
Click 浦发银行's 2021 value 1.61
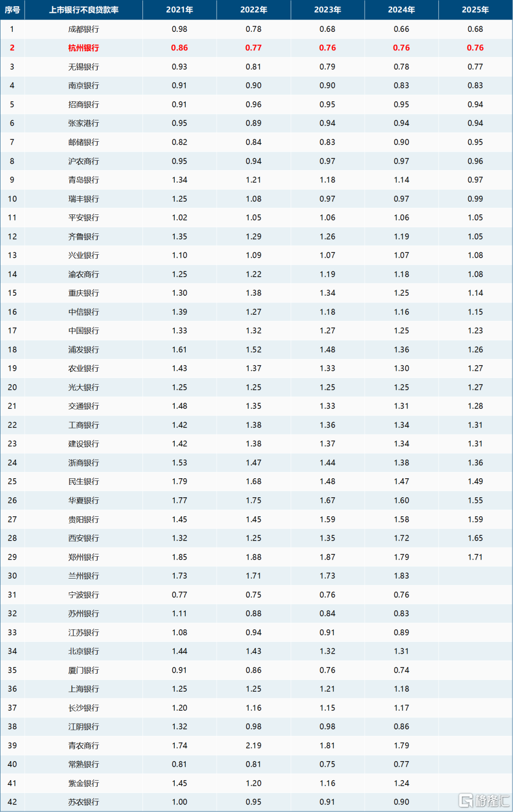(x=180, y=350)
